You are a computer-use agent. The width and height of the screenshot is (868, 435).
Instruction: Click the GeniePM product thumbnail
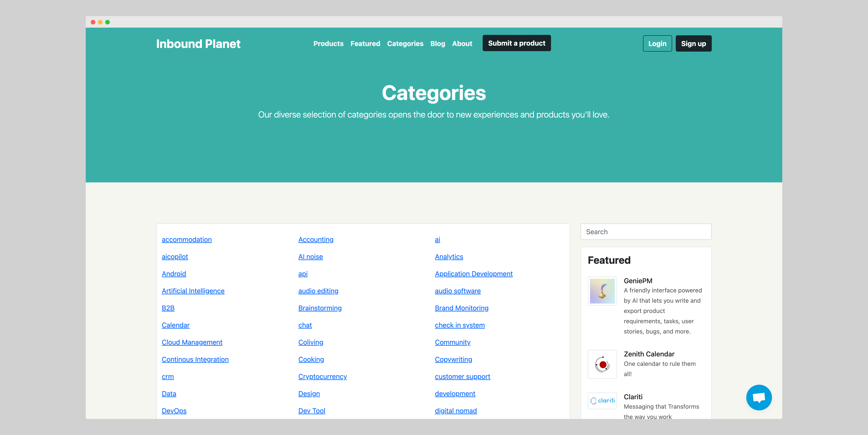[602, 291]
